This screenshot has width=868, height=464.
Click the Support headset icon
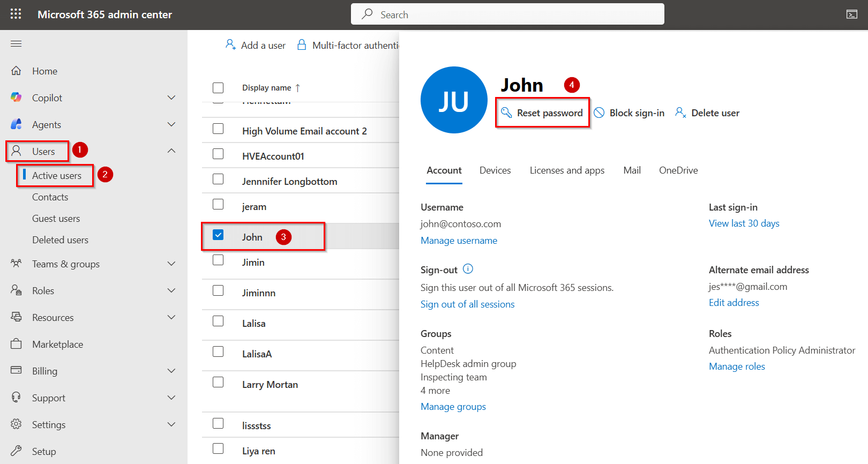[x=16, y=398]
